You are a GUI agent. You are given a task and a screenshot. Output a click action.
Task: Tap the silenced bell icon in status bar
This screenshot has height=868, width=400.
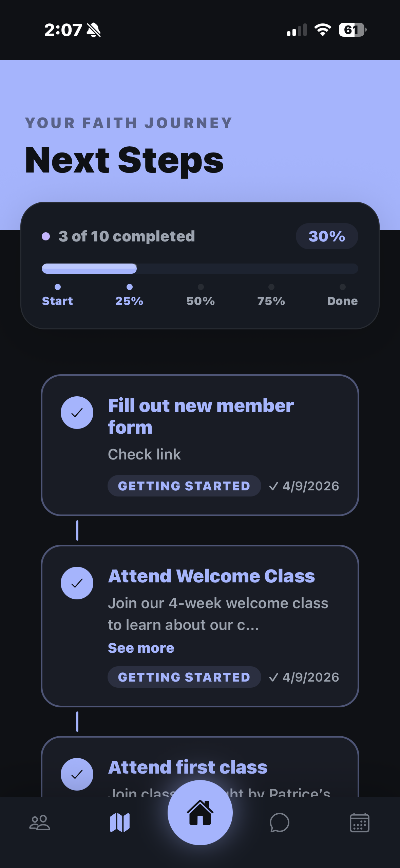pos(94,30)
